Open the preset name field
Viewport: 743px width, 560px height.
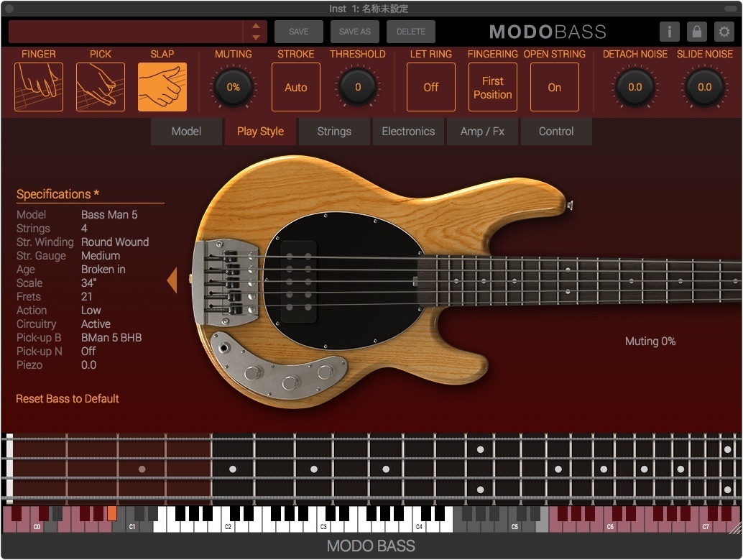[x=126, y=32]
